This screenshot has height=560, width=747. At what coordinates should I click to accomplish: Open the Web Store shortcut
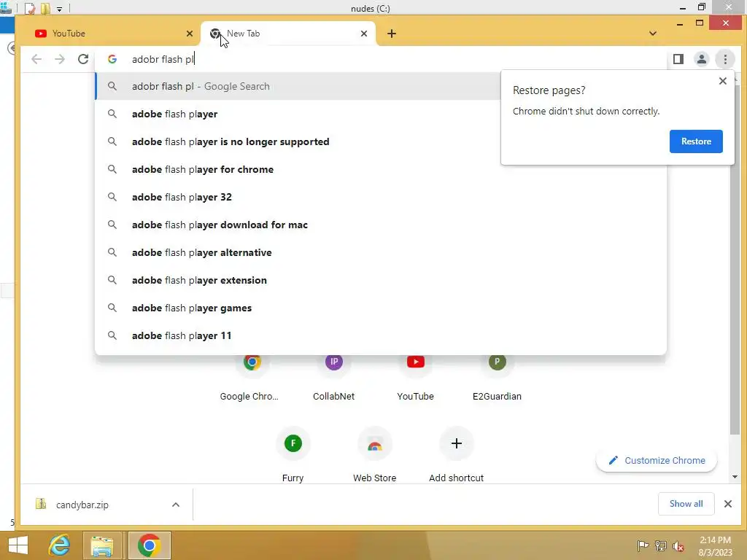(x=374, y=455)
